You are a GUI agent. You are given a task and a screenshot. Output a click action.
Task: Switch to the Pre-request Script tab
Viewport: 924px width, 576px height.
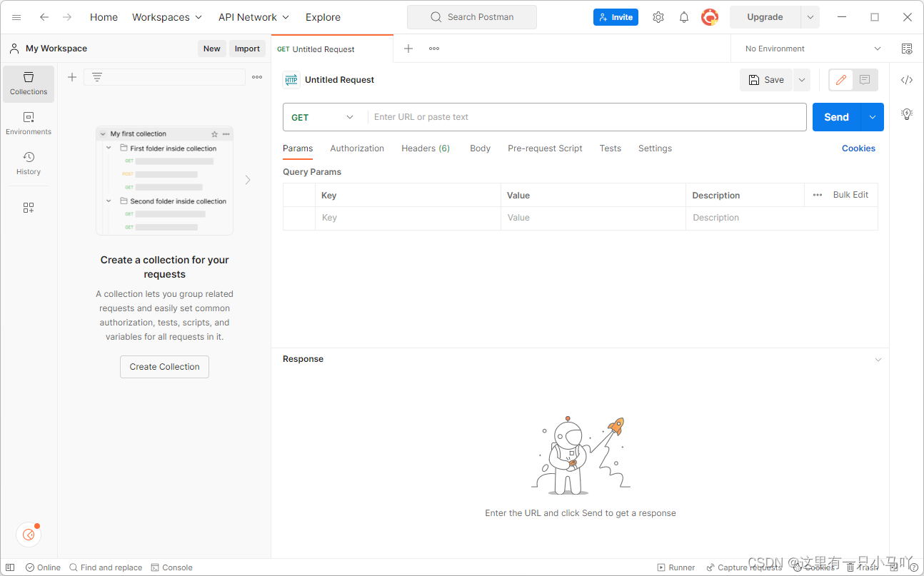pos(545,148)
